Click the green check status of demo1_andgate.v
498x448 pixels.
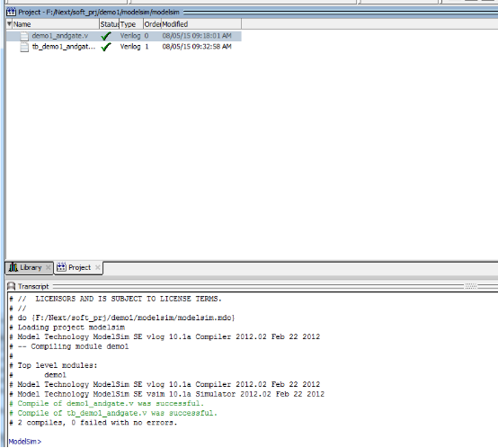point(106,36)
